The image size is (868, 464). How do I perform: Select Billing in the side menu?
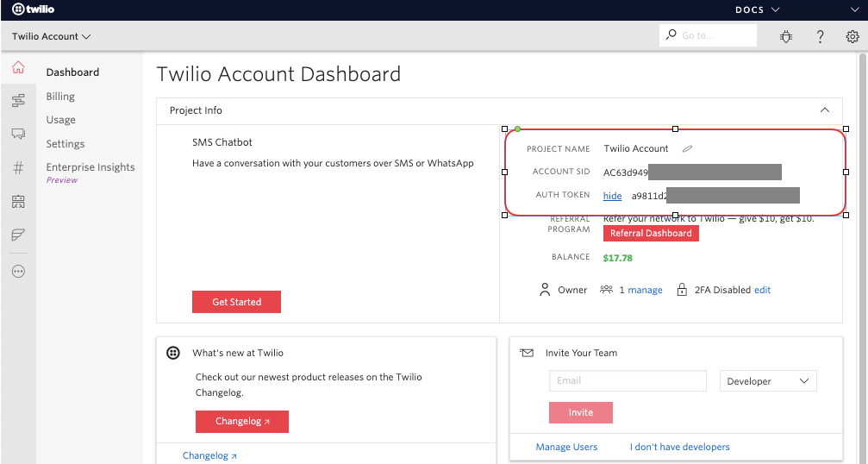60,97
